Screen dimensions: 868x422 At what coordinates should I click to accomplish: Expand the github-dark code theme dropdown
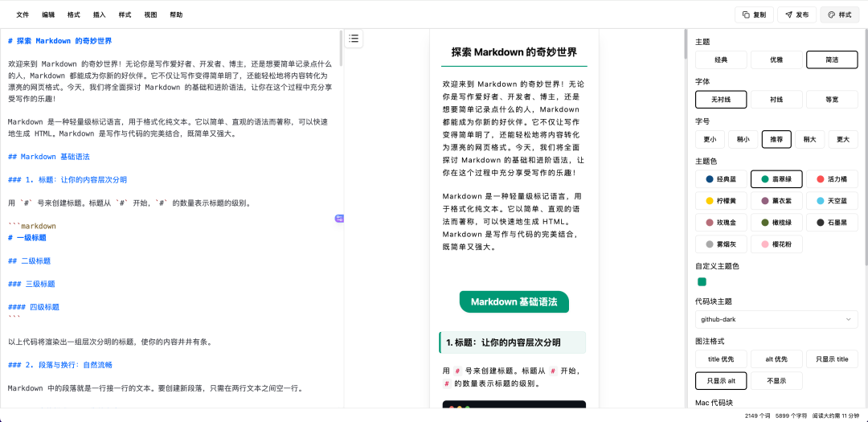pyautogui.click(x=776, y=319)
